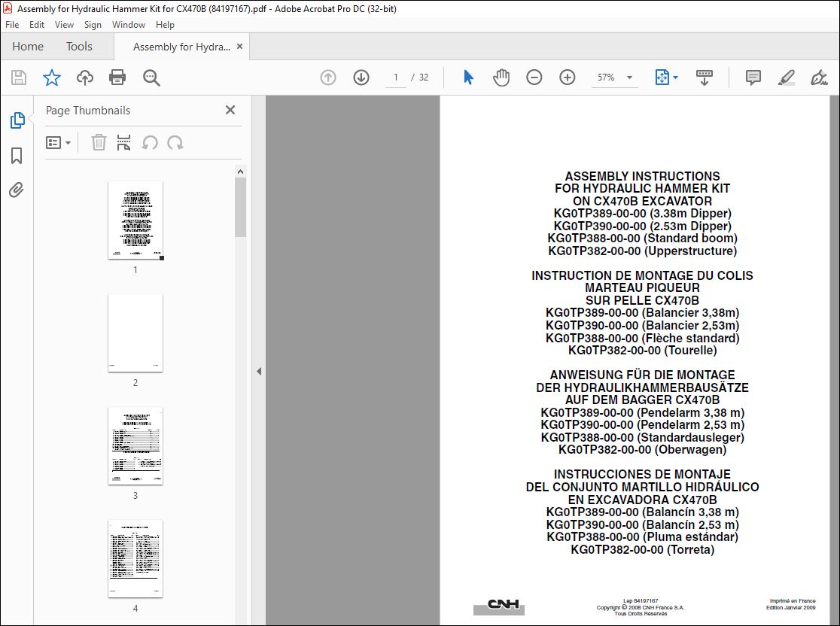Click the upload to cloud icon

(84, 77)
